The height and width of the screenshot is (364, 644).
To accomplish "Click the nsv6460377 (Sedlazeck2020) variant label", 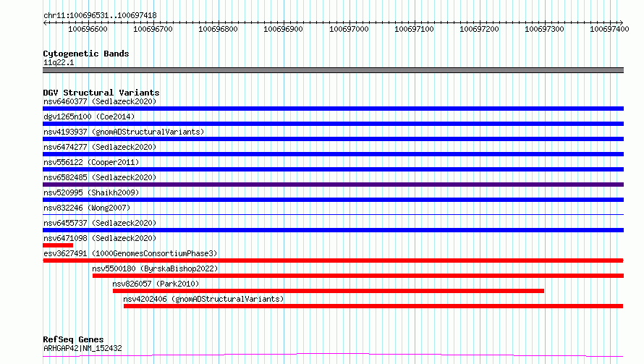I will [x=100, y=101].
